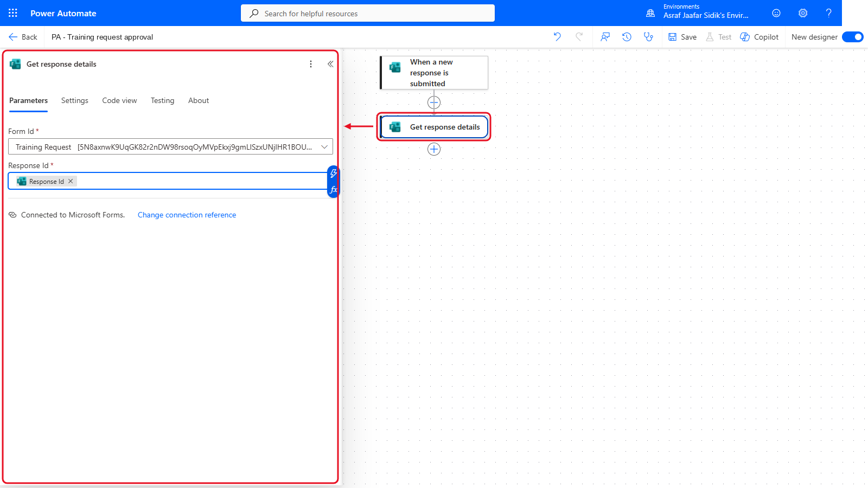Open the environments icon
This screenshot has width=868, height=488.
pos(650,13)
